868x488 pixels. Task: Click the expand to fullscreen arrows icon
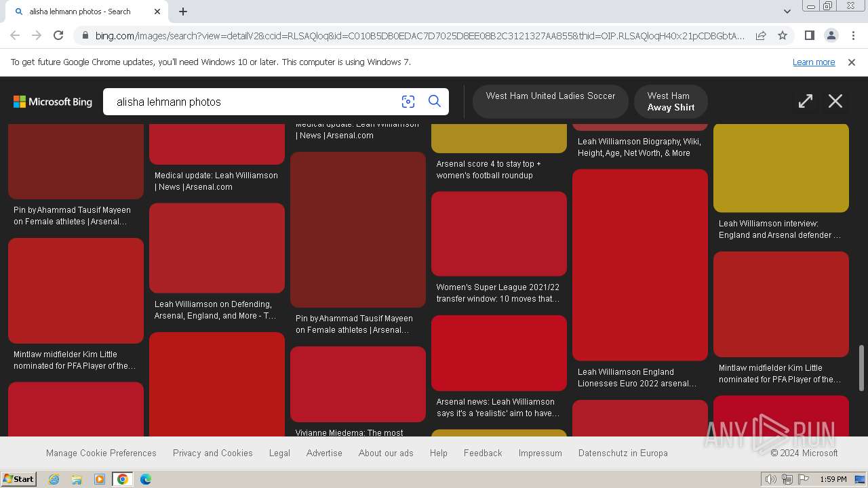click(806, 102)
